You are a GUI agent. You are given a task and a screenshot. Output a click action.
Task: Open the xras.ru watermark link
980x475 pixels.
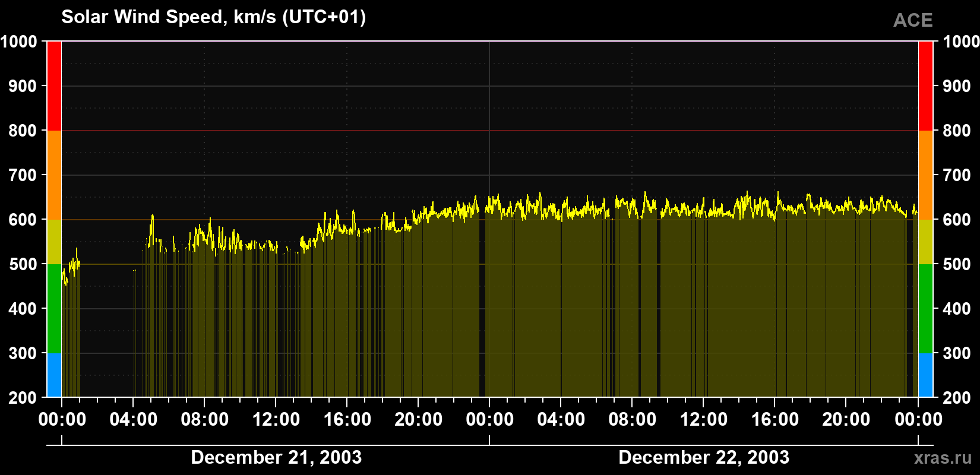[943, 458]
